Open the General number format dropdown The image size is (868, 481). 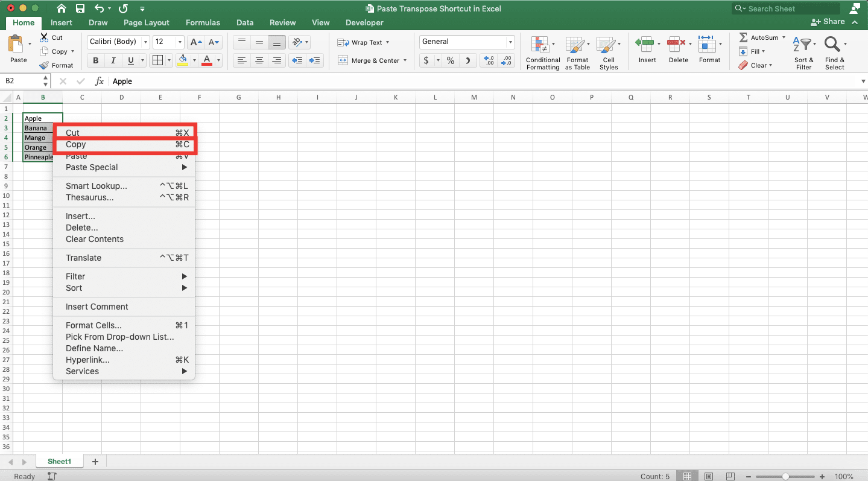tap(510, 42)
